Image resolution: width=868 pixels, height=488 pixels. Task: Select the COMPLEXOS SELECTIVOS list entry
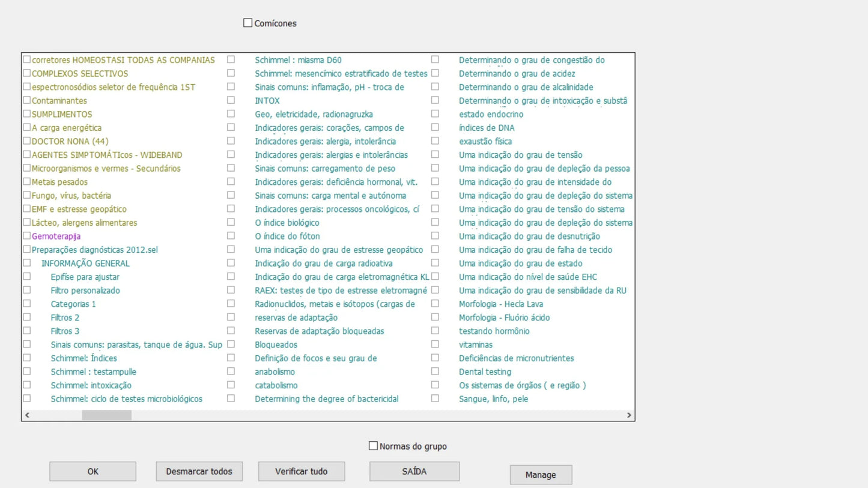[80, 73]
